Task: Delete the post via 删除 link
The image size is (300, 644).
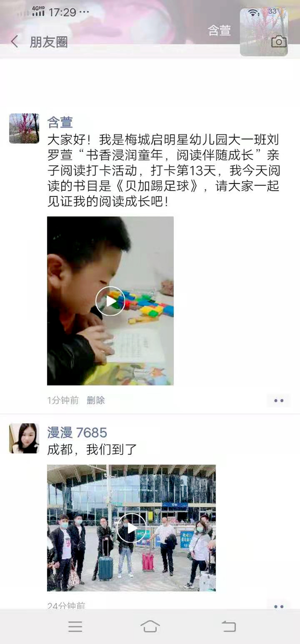Action: click(x=96, y=400)
